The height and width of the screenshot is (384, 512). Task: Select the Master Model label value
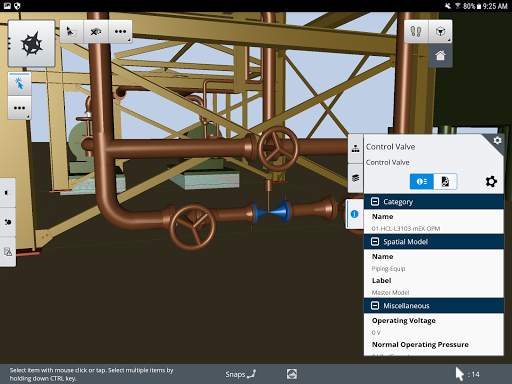pos(390,293)
